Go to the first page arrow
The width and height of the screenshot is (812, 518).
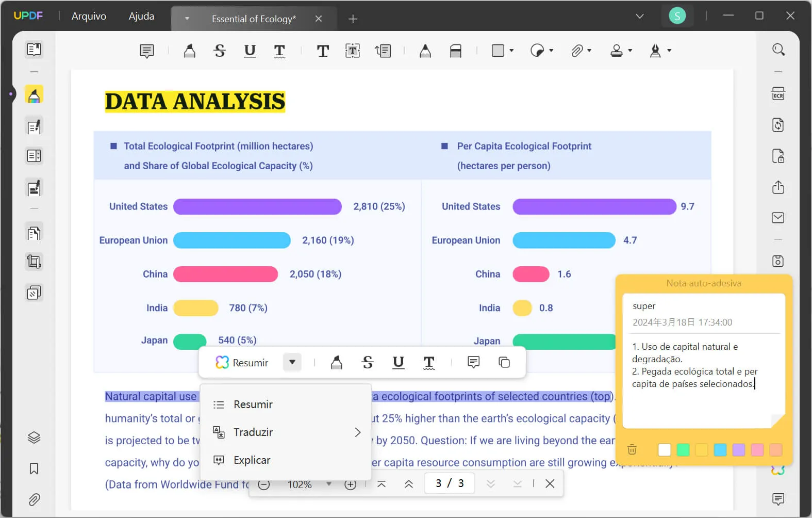[x=382, y=484]
